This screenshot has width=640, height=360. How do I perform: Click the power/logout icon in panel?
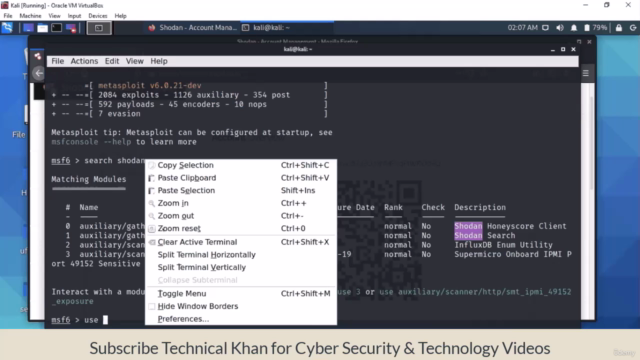(633, 28)
